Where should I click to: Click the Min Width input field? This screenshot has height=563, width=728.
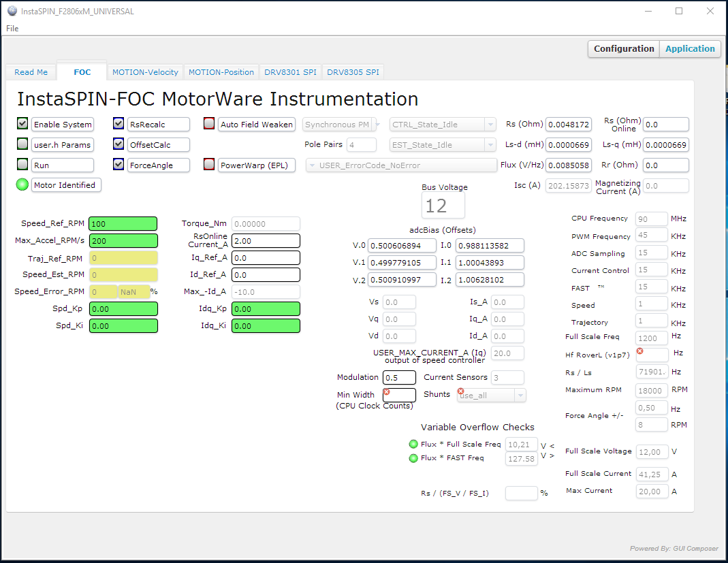tap(399, 395)
